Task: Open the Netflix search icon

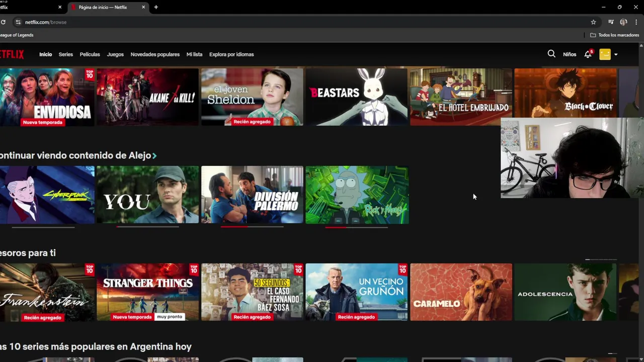Action: (x=551, y=54)
